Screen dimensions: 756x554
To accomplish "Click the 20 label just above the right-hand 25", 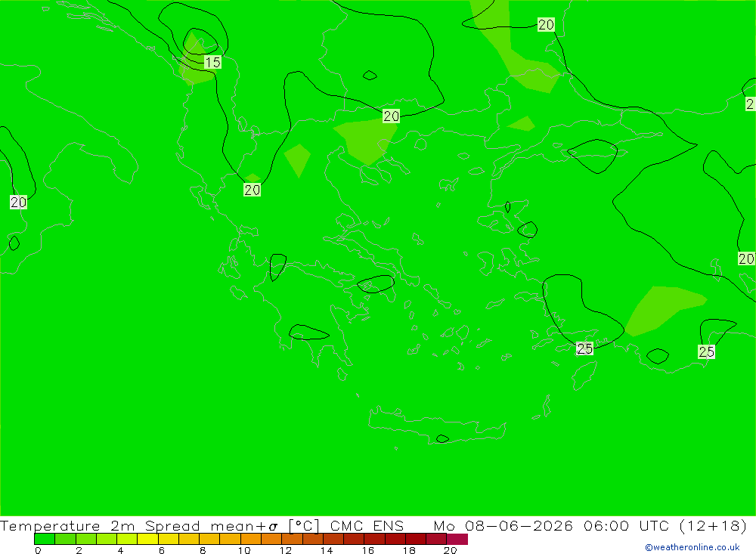I will 746,258.
